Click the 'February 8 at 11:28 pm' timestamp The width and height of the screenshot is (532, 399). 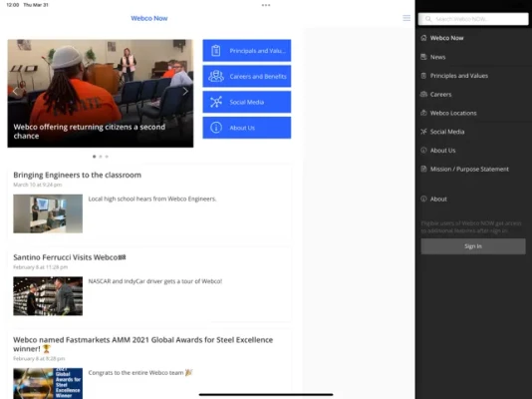pos(41,267)
